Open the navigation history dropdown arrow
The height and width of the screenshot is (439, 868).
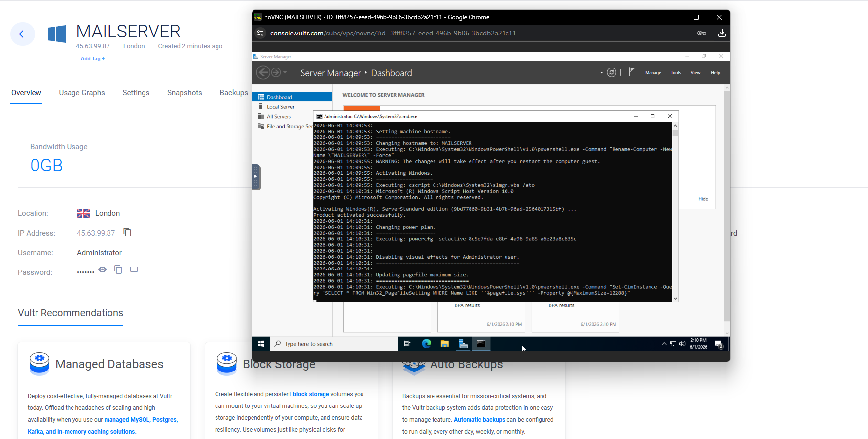(285, 73)
